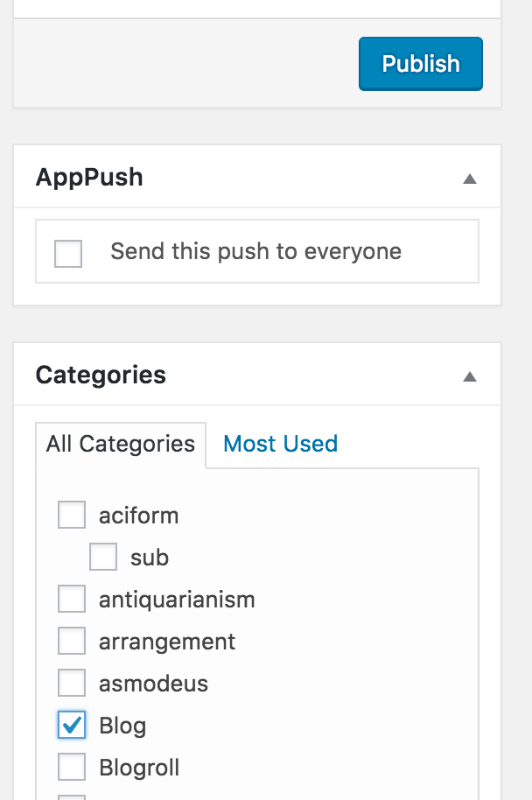Check the asmodeus category

click(71, 683)
